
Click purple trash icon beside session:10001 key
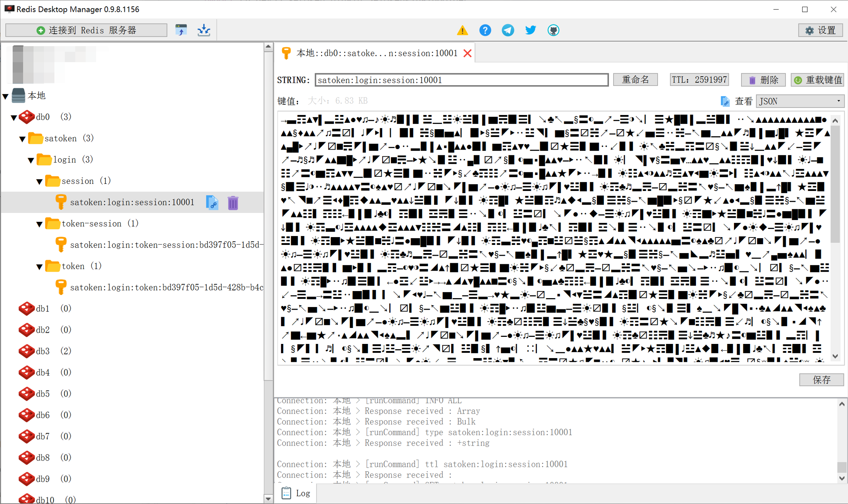point(233,202)
